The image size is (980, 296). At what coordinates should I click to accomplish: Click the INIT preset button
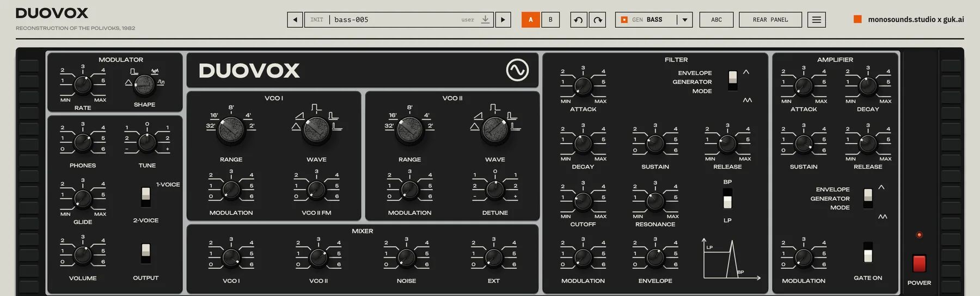(317, 20)
